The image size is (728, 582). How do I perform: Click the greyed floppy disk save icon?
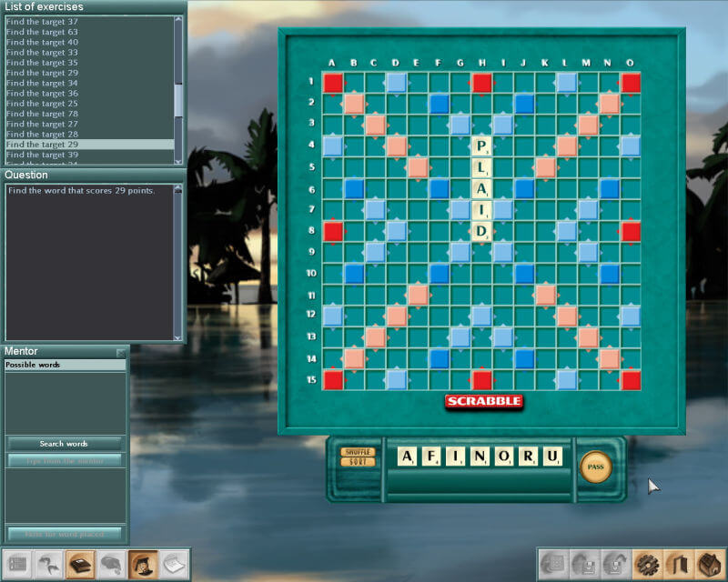pyautogui.click(x=584, y=565)
